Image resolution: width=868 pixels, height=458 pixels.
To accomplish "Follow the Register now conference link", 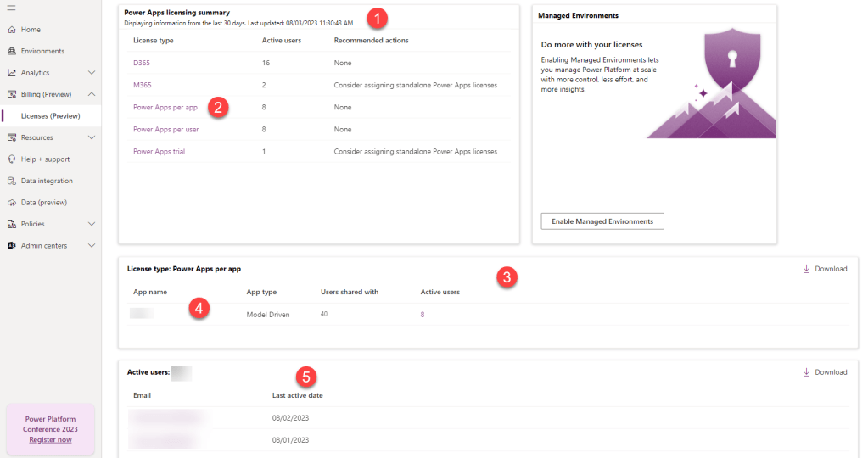I will tap(50, 439).
